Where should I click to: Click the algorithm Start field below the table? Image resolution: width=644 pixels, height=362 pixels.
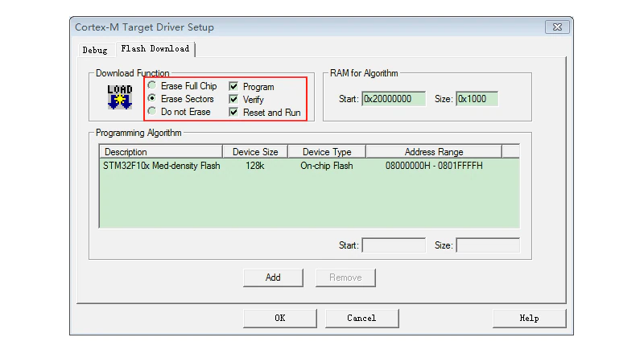click(394, 245)
